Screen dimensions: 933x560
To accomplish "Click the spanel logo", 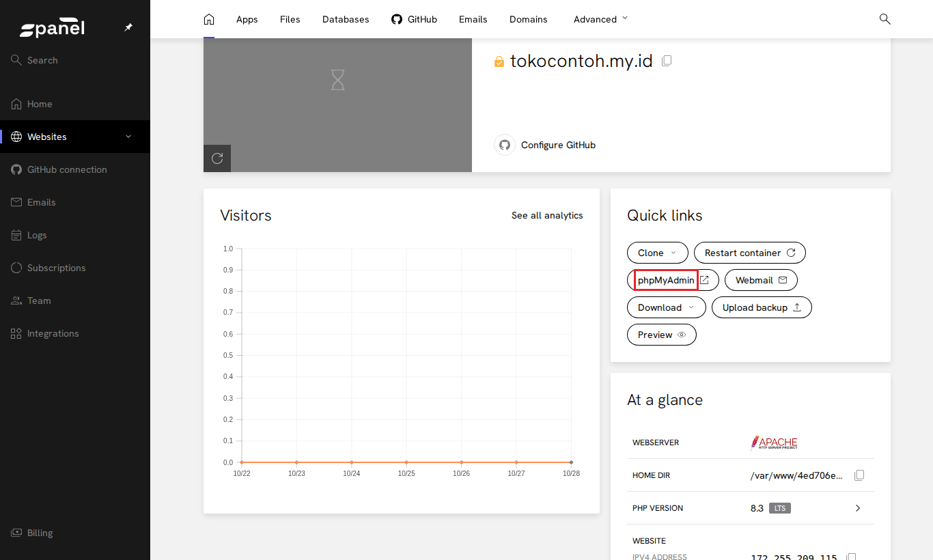I will click(x=52, y=28).
